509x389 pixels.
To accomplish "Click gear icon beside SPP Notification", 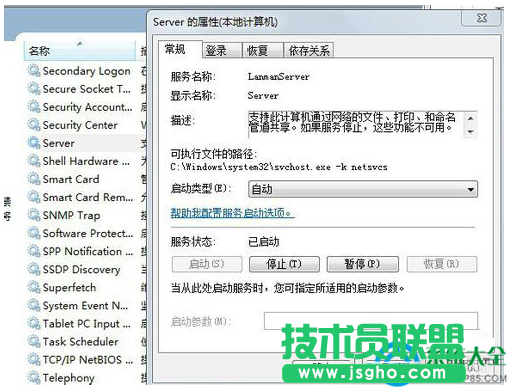I will 34,251.
